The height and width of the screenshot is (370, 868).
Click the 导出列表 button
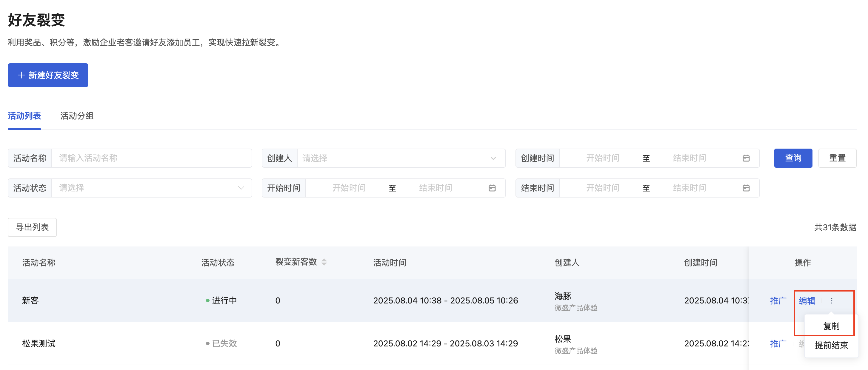pos(32,227)
